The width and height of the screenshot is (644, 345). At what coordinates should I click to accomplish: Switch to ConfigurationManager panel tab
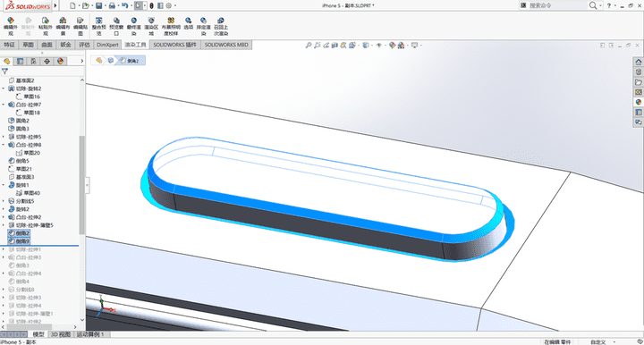coord(33,61)
